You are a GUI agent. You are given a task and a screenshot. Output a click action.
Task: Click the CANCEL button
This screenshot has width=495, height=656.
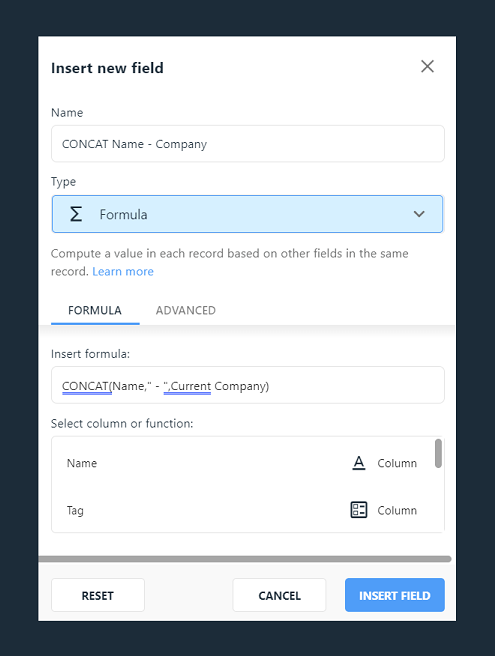[x=279, y=595]
